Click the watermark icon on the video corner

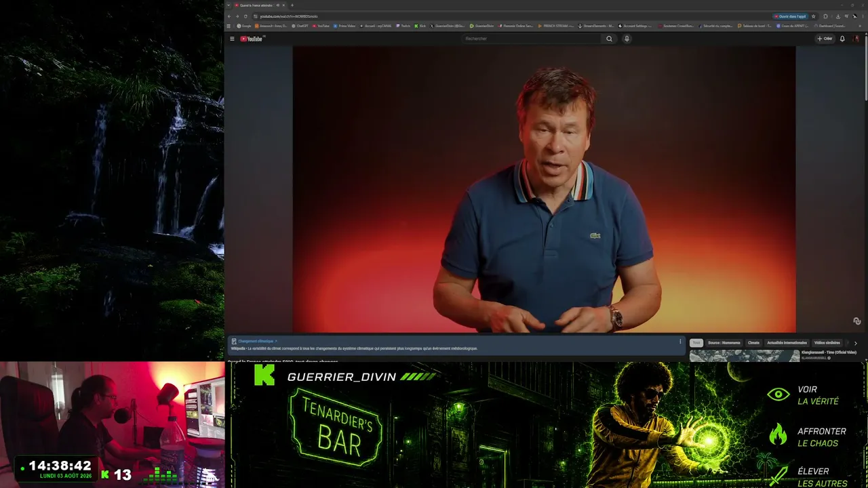[x=856, y=321]
